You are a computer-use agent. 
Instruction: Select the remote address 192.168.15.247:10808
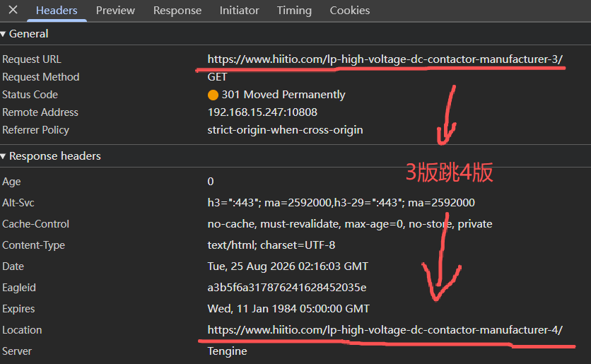[x=262, y=112]
